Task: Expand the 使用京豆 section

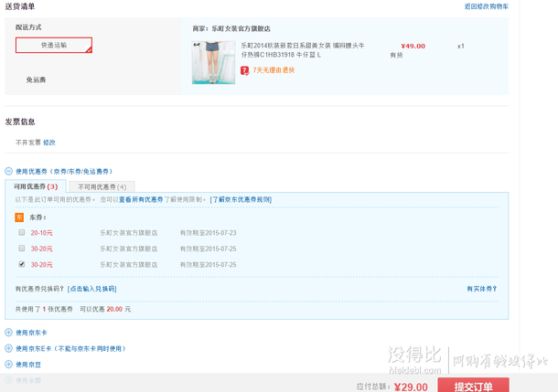Action: coord(28,364)
